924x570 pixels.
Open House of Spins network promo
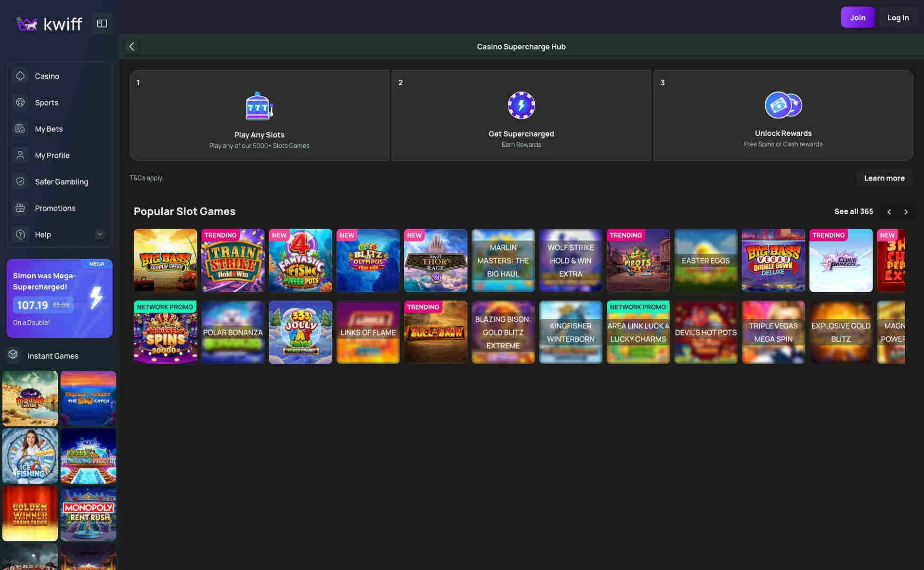(165, 332)
